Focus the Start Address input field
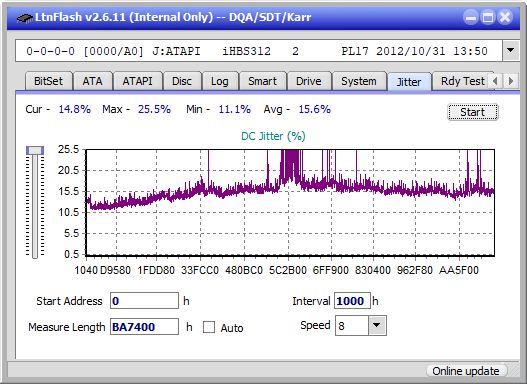The height and width of the screenshot is (384, 527). [144, 301]
